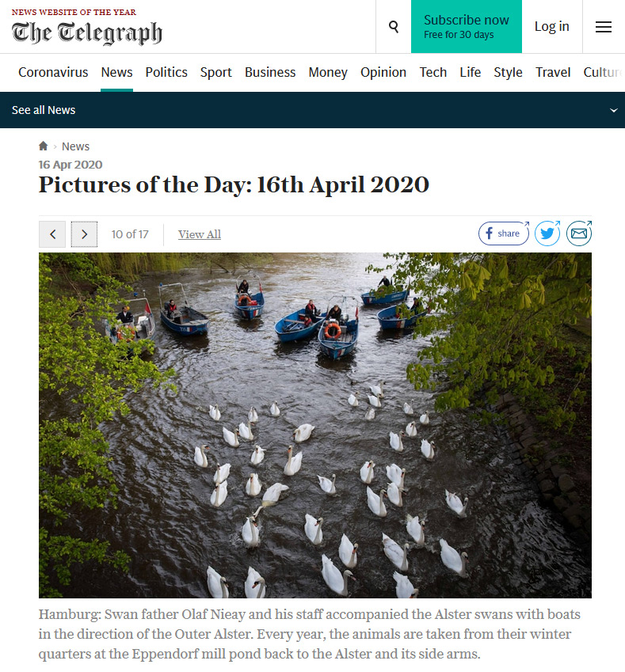Select the Politics menu item
625x672 pixels.
click(x=166, y=73)
